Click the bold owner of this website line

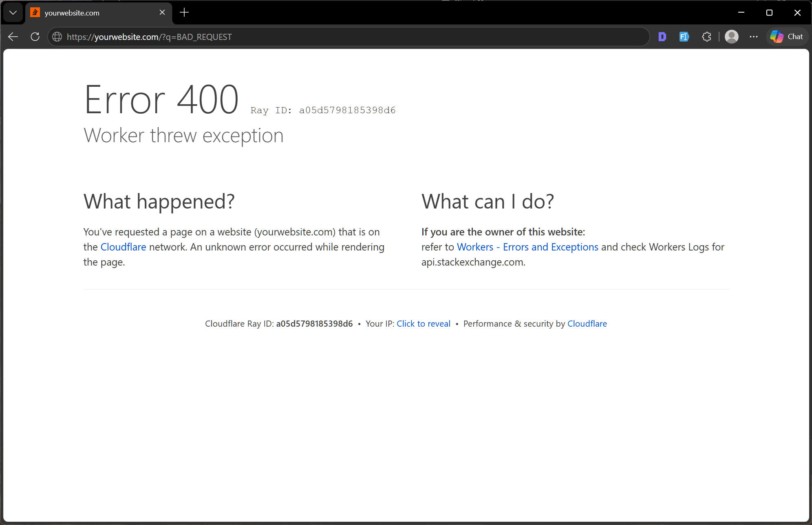(503, 232)
